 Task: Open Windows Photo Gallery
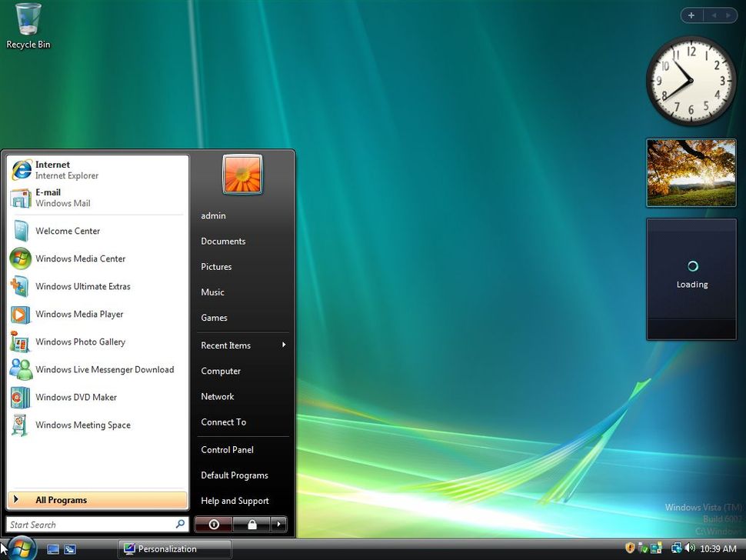click(x=81, y=342)
